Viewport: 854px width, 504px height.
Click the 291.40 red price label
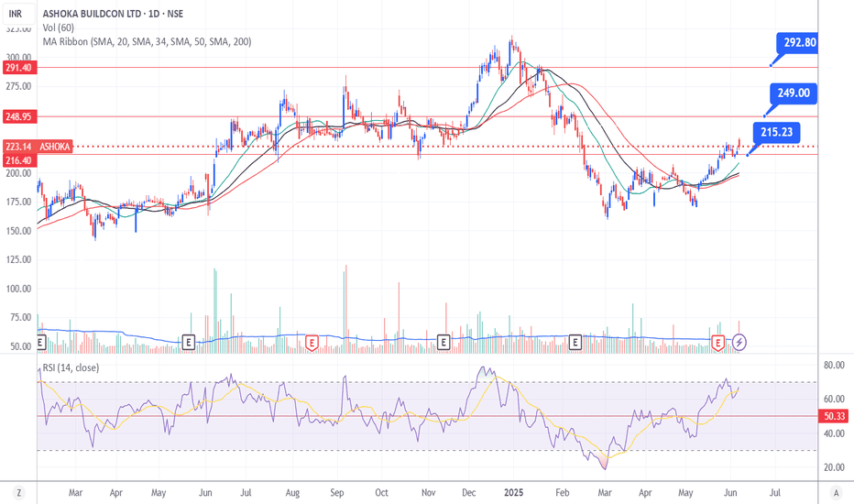click(x=19, y=68)
